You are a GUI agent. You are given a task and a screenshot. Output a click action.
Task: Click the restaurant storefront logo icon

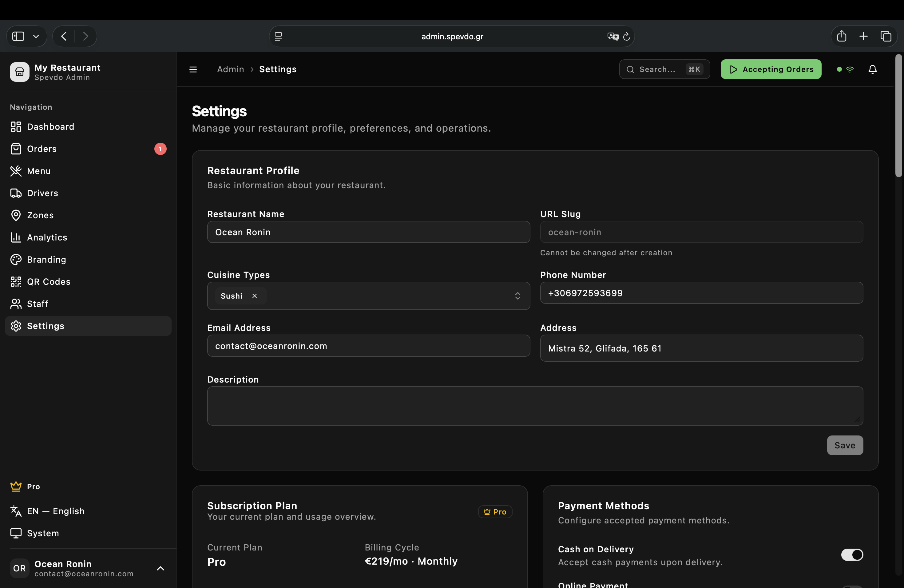[x=19, y=72]
